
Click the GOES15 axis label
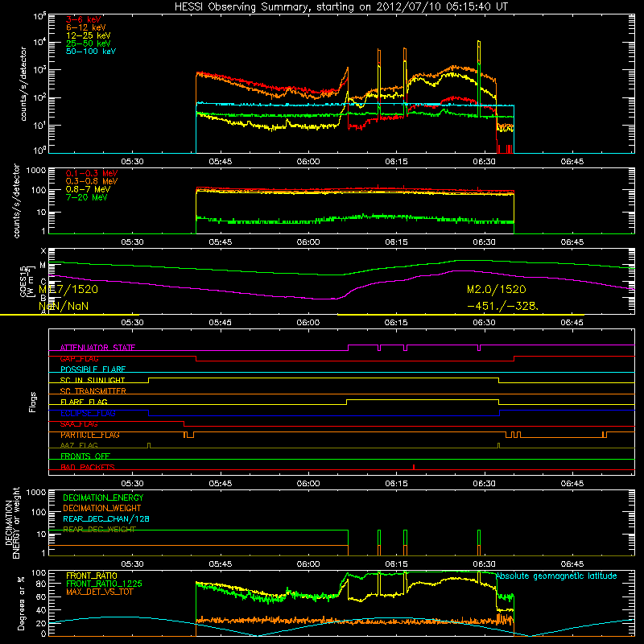click(x=23, y=281)
